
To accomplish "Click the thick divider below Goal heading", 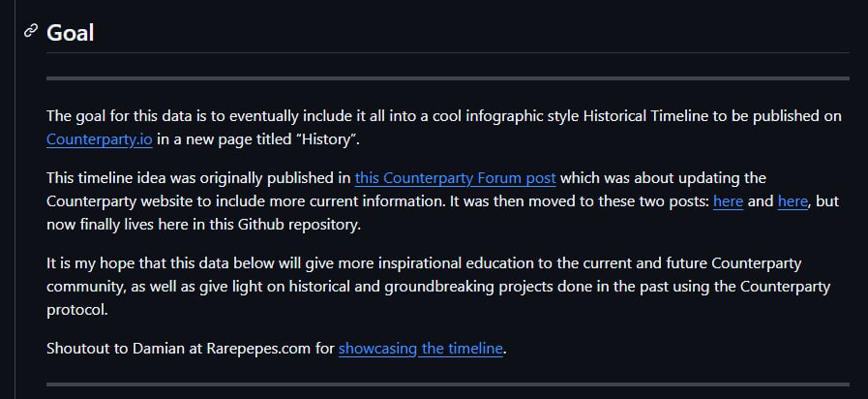I will (x=448, y=78).
